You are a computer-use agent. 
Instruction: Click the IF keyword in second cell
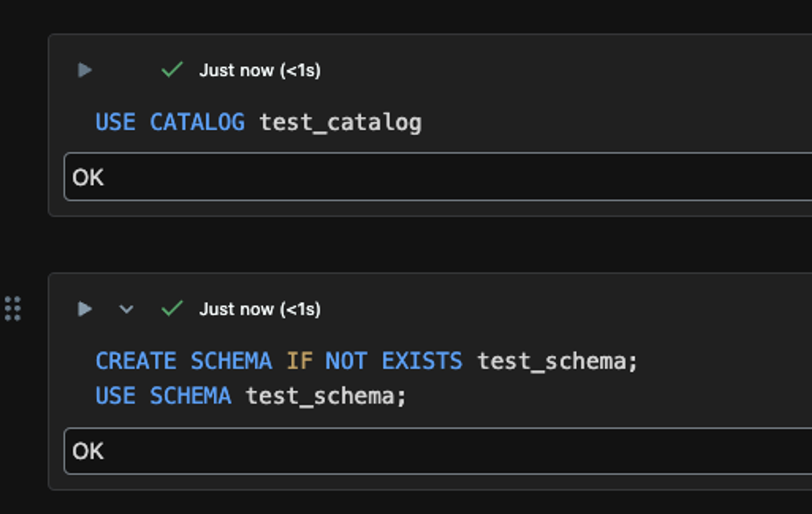(299, 361)
